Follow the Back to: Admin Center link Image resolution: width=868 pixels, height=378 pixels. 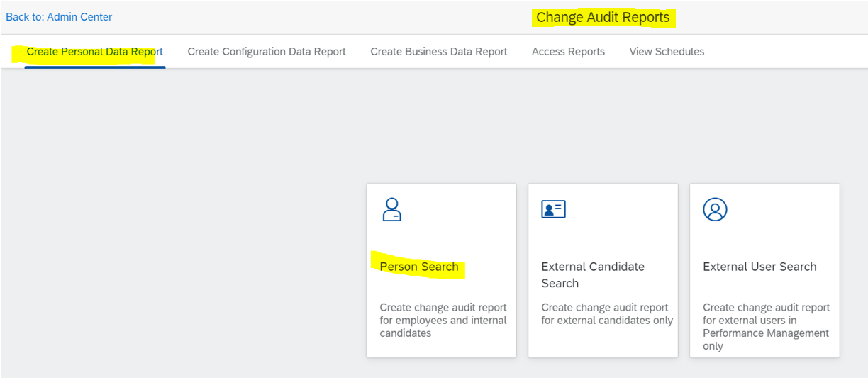click(x=59, y=16)
